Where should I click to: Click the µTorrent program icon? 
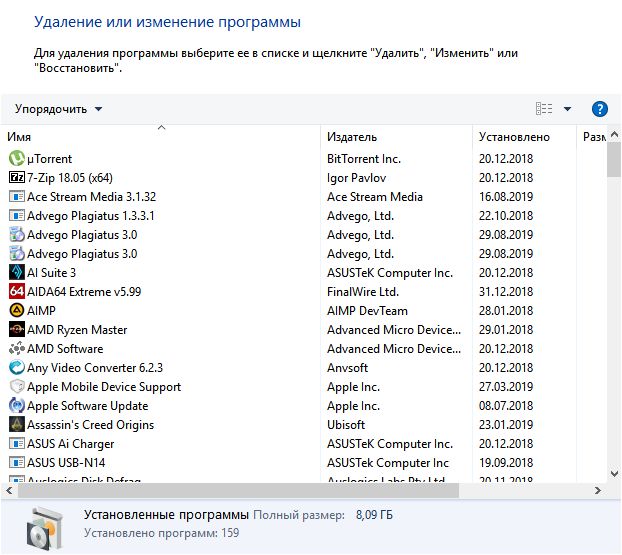tap(17, 158)
